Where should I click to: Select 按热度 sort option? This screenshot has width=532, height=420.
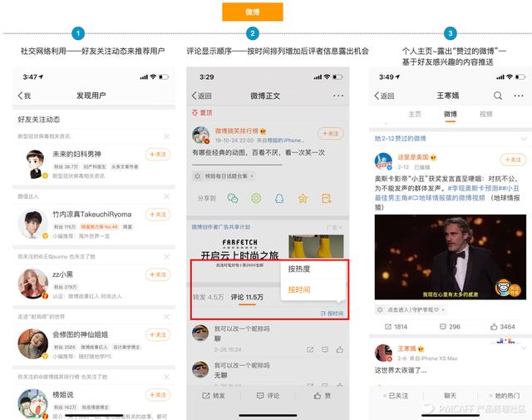click(313, 269)
